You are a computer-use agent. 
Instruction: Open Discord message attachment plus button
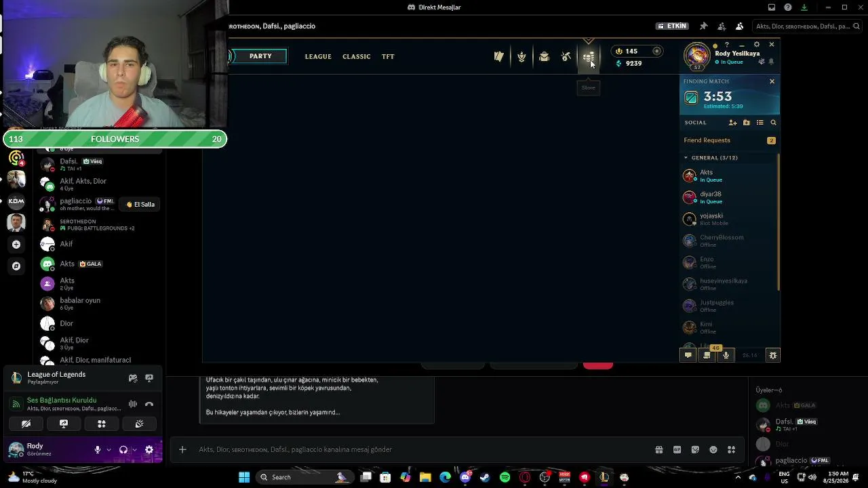tap(182, 449)
